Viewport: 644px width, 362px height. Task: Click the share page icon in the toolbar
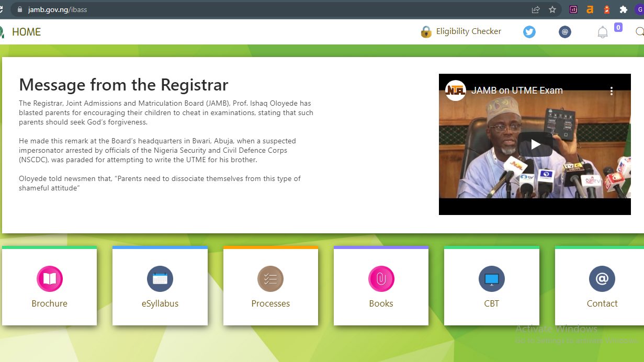[535, 9]
